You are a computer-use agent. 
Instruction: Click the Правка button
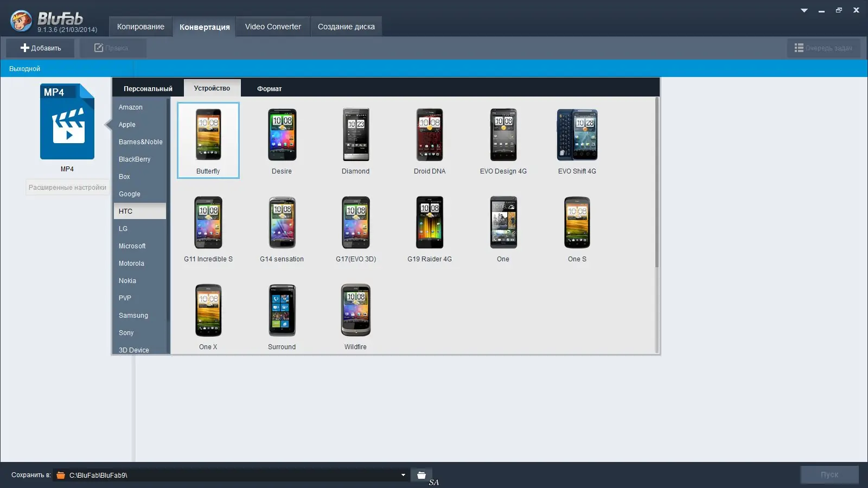coord(113,48)
